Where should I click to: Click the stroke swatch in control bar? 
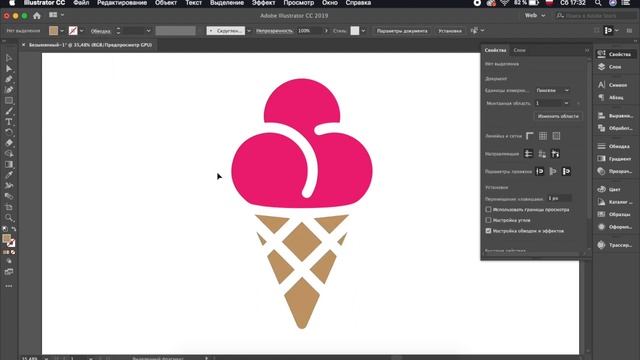coord(73,31)
